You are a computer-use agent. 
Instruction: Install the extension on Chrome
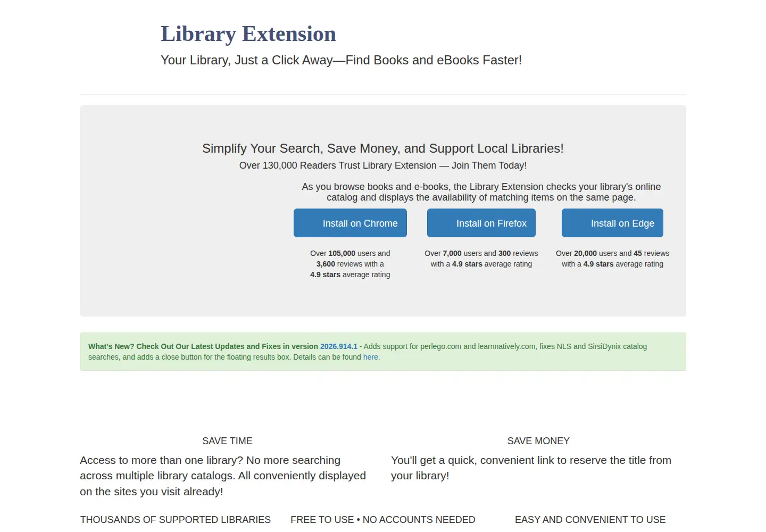(x=350, y=223)
